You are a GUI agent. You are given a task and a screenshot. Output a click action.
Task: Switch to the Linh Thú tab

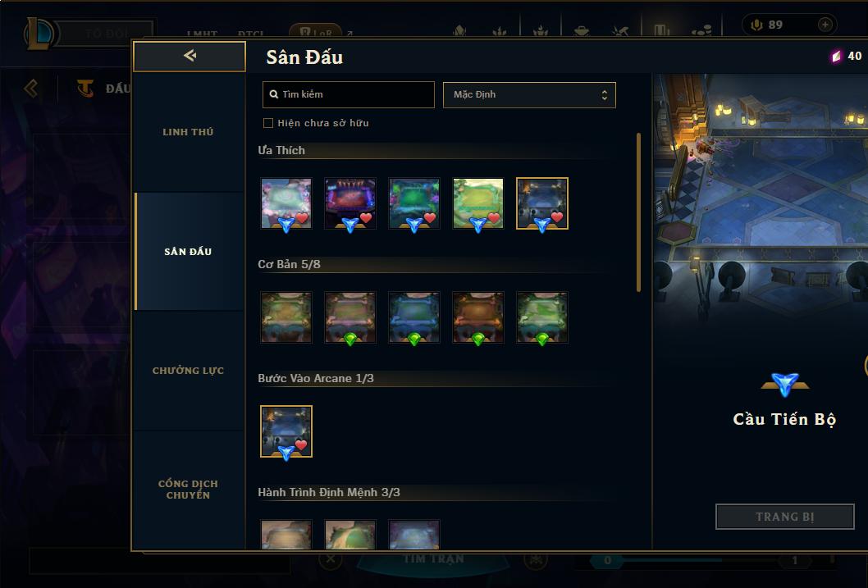tap(188, 132)
